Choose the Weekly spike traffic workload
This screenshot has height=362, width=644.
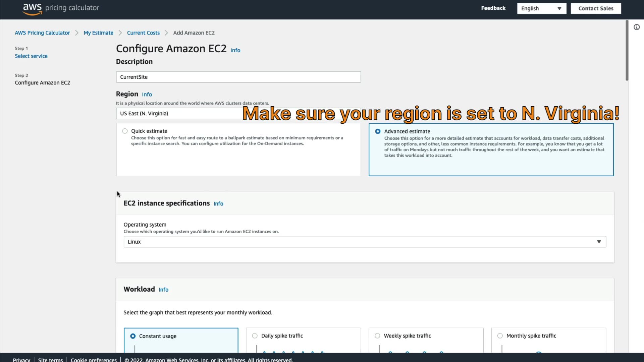coord(377,336)
